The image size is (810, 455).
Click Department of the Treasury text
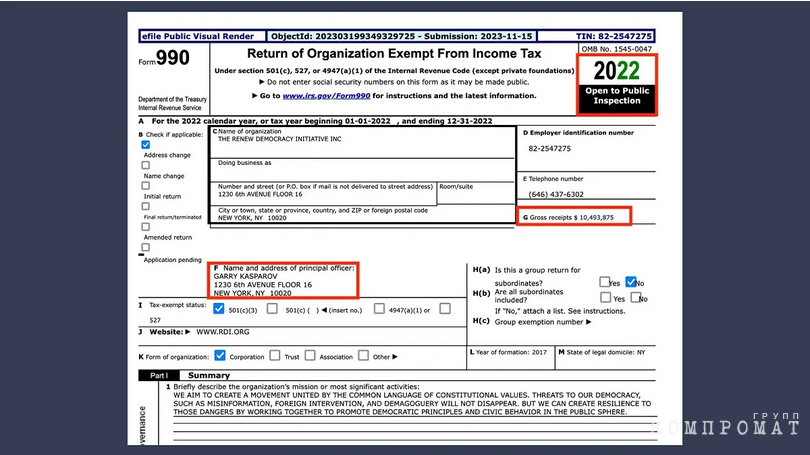click(173, 99)
